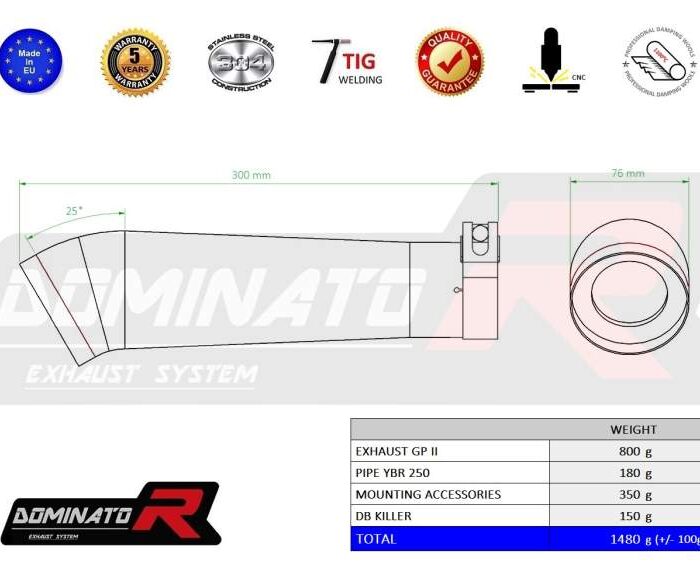
Task: Click the 25° angle label
Action: point(75,211)
